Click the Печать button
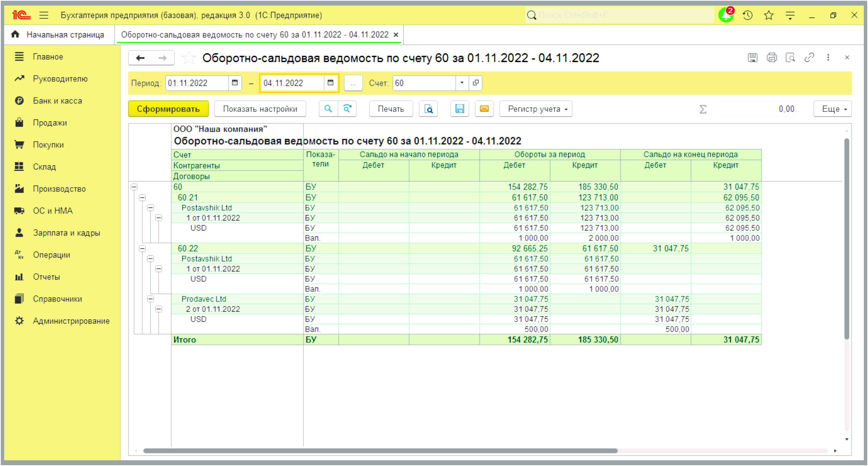The image size is (868, 466). click(x=391, y=109)
